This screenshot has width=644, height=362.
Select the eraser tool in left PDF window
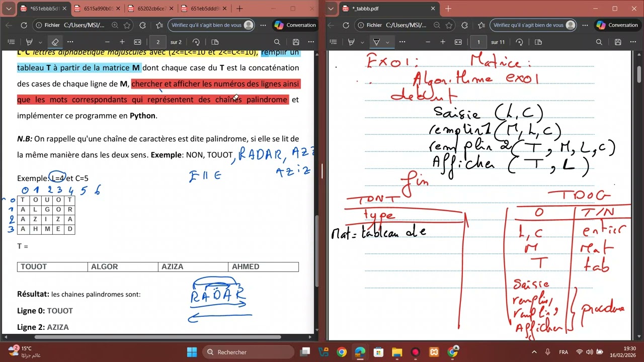[55, 42]
